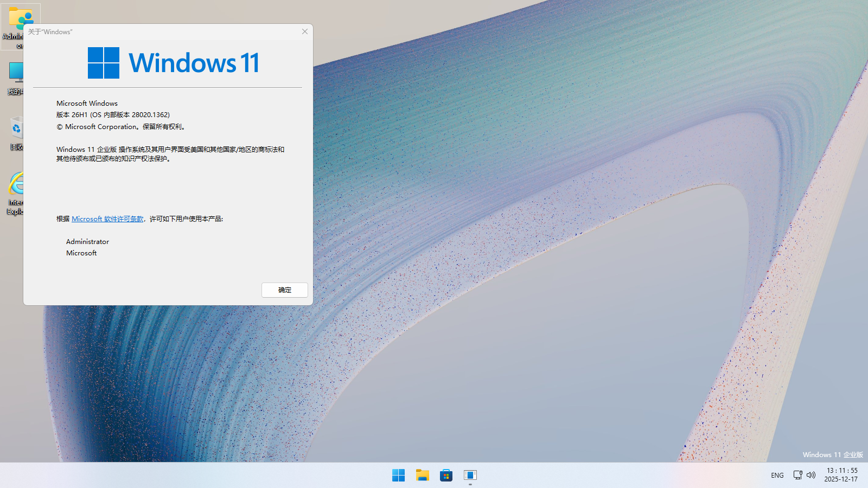Select the Administrator folder desktop icon
Image resolution: width=868 pixels, height=488 pixels.
point(12,27)
